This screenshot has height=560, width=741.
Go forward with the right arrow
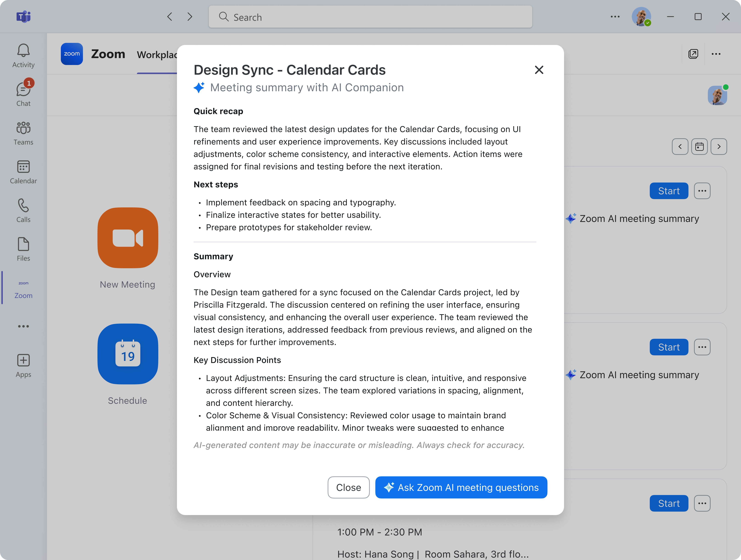(190, 16)
